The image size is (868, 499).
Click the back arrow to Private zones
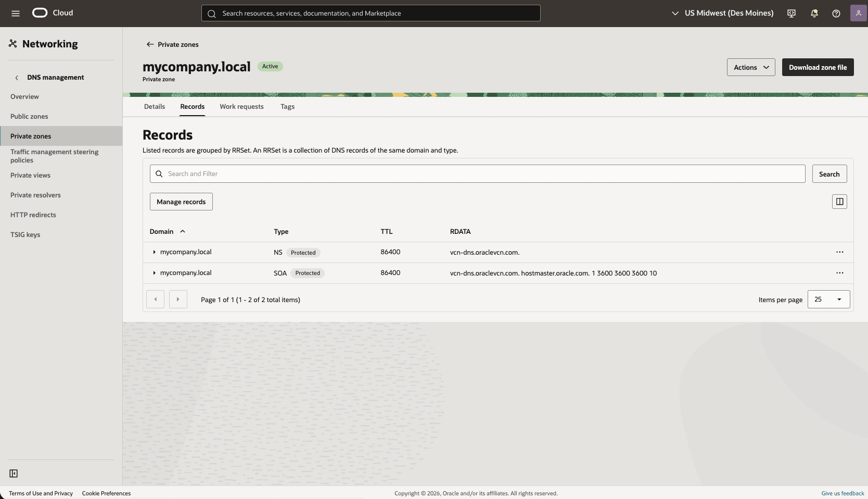tap(149, 44)
